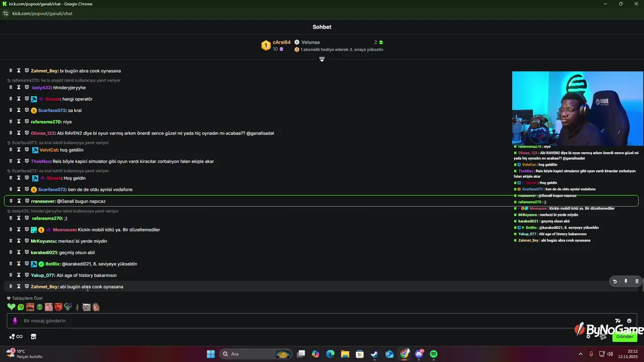View site information icon in address bar
The height and width of the screenshot is (362, 644).
[x=6, y=14]
